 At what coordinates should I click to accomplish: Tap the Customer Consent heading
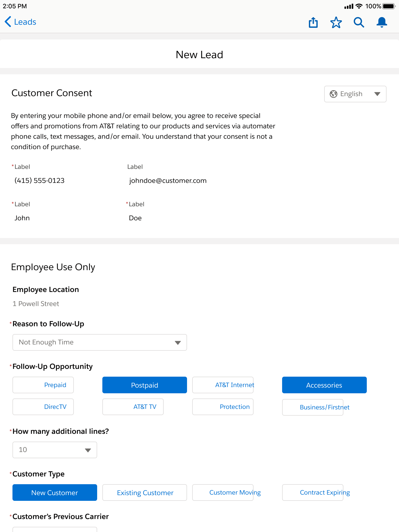point(52,93)
